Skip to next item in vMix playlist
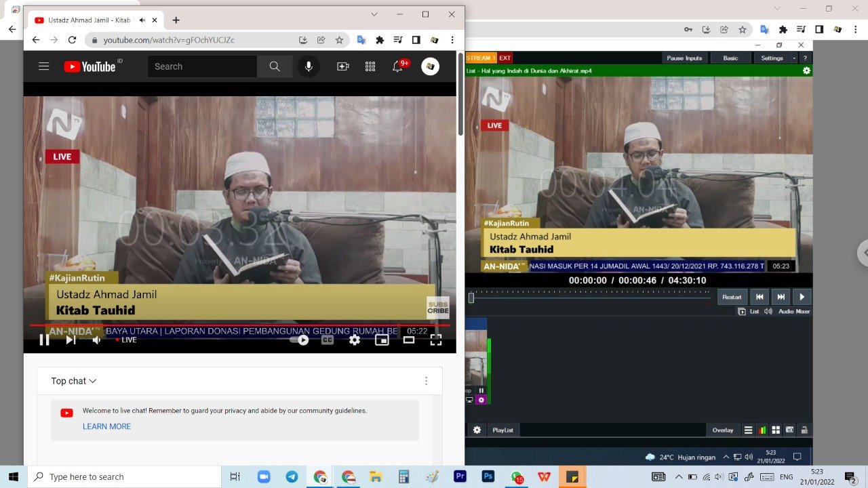Screen dimensions: 868x488 (x=781, y=297)
